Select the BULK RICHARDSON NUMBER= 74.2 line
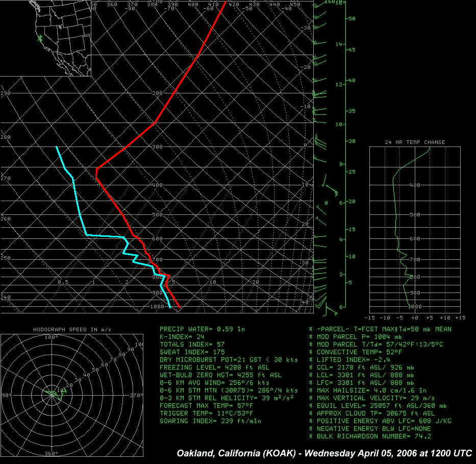This screenshot has width=476, height=464. pyautogui.click(x=370, y=436)
